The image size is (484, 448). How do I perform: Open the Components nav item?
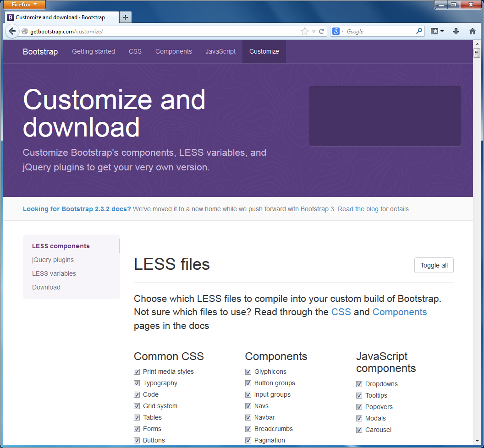point(173,51)
